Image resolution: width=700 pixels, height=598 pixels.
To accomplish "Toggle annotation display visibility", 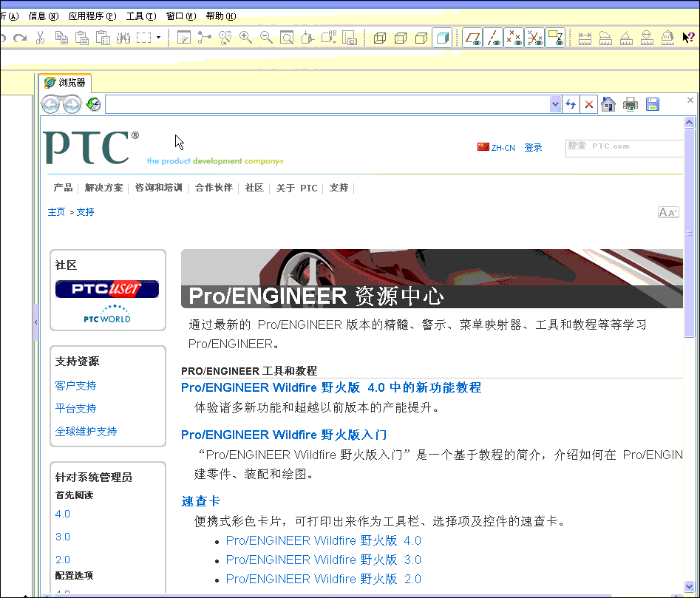I will click(555, 38).
